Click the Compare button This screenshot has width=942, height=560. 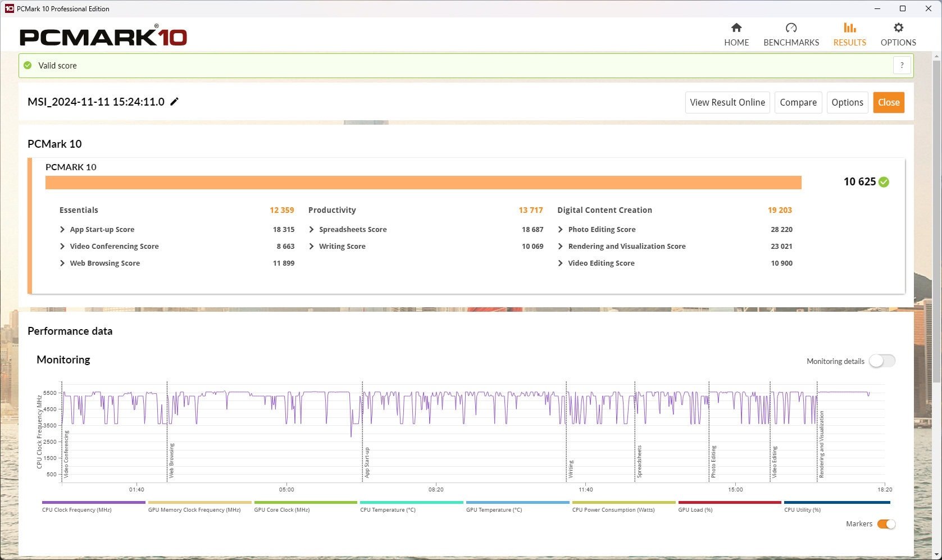pyautogui.click(x=798, y=102)
